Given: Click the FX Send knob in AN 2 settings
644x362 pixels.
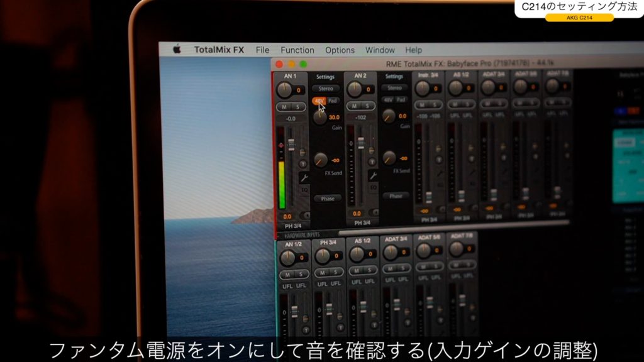Looking at the screenshot, I should (389, 158).
